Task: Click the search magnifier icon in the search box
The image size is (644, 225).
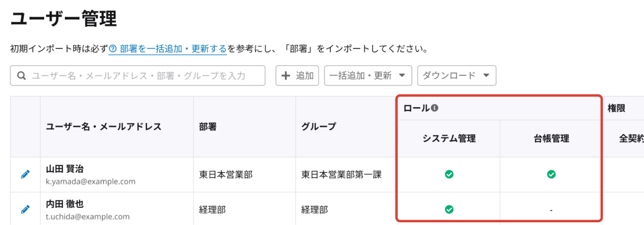Action: pyautogui.click(x=21, y=76)
